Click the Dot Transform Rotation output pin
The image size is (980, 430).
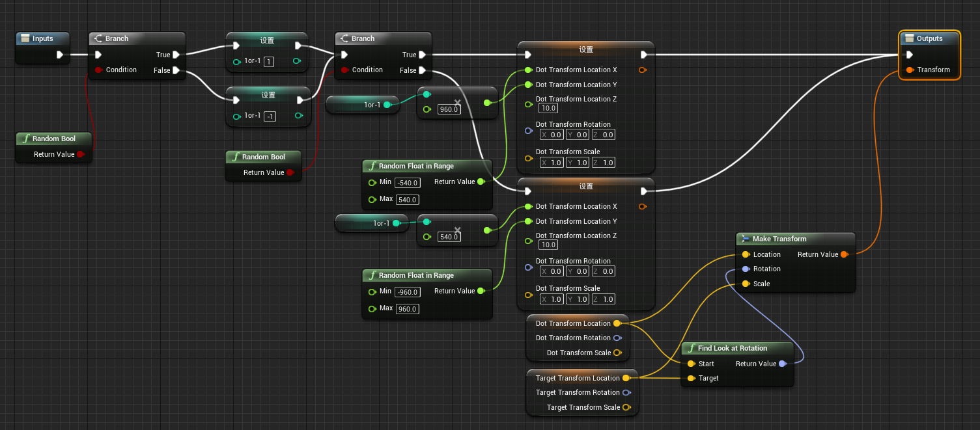(617, 338)
